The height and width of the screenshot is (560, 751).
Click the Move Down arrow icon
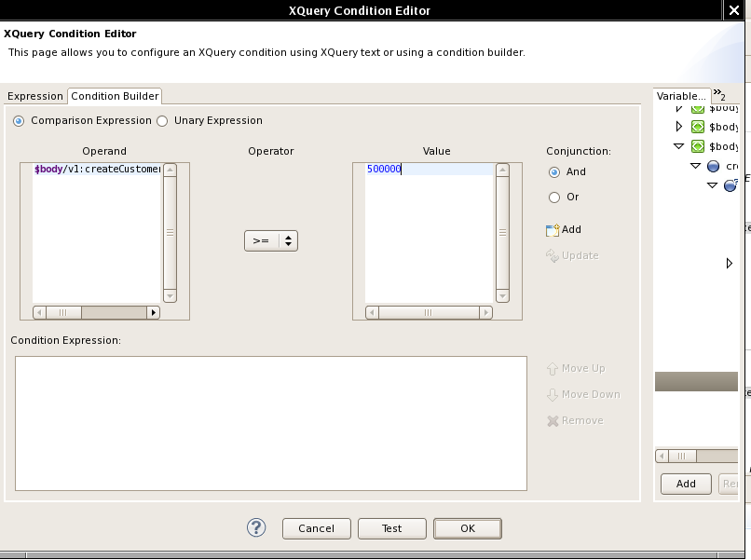click(x=553, y=395)
